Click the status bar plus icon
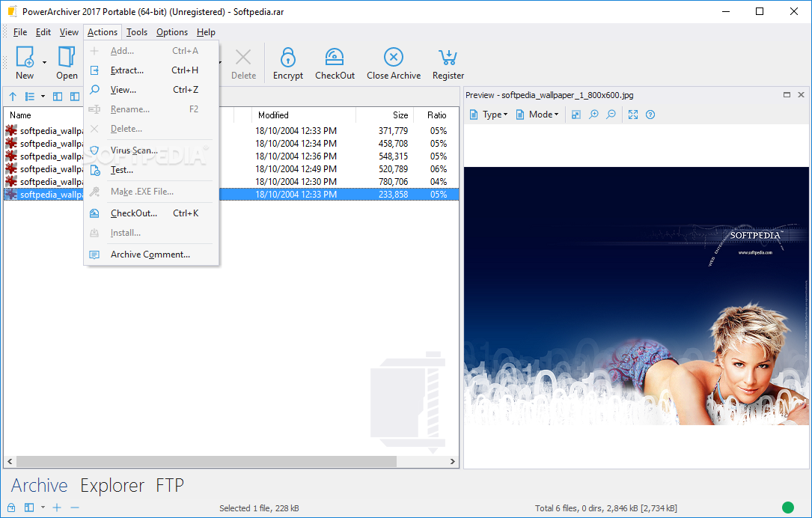 57,508
